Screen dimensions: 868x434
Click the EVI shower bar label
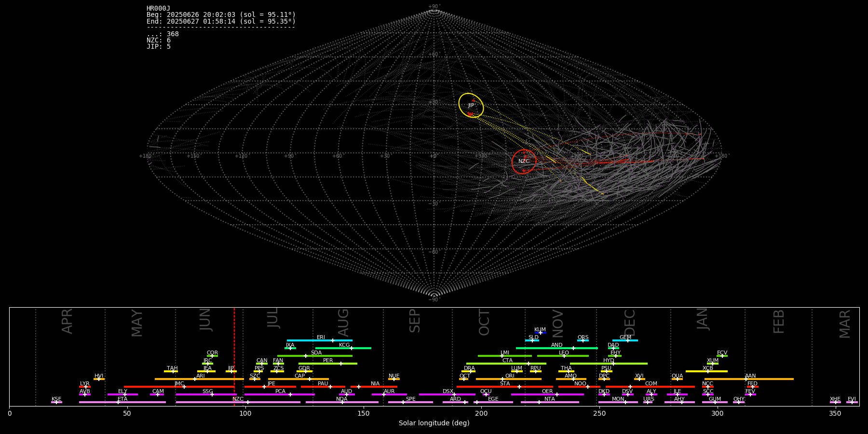tap(852, 399)
